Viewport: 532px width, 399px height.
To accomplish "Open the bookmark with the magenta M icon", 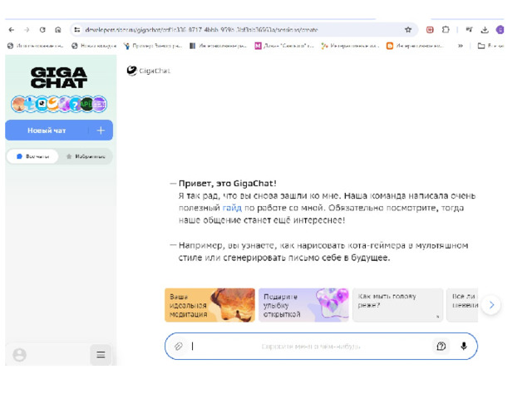I will [x=284, y=46].
